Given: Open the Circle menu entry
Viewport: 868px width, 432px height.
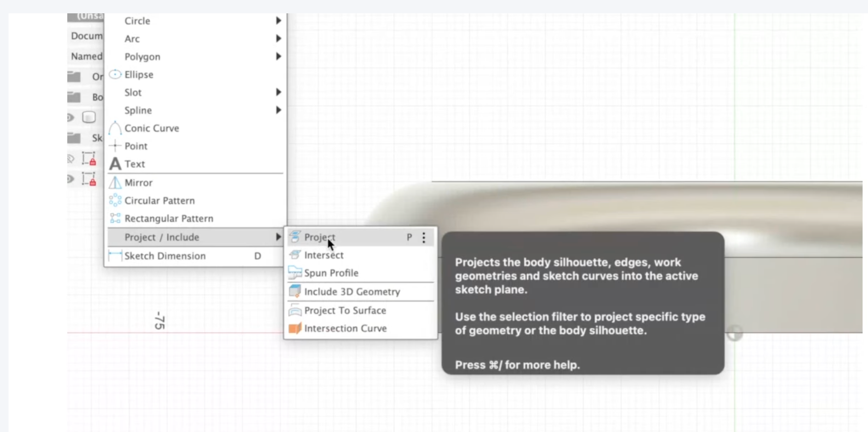Looking at the screenshot, I should [196, 21].
